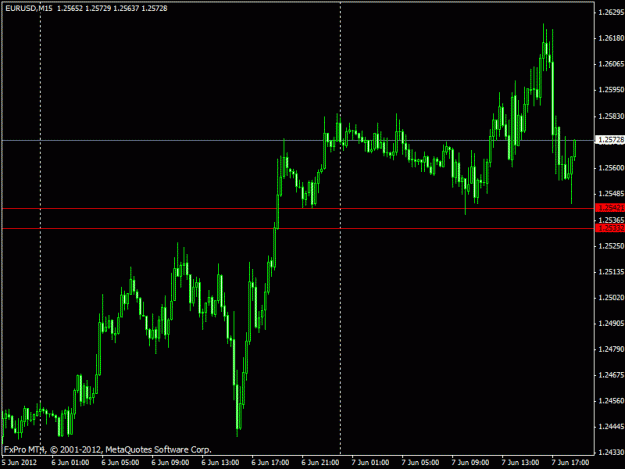Click the 1.25950 price scale value

point(611,90)
